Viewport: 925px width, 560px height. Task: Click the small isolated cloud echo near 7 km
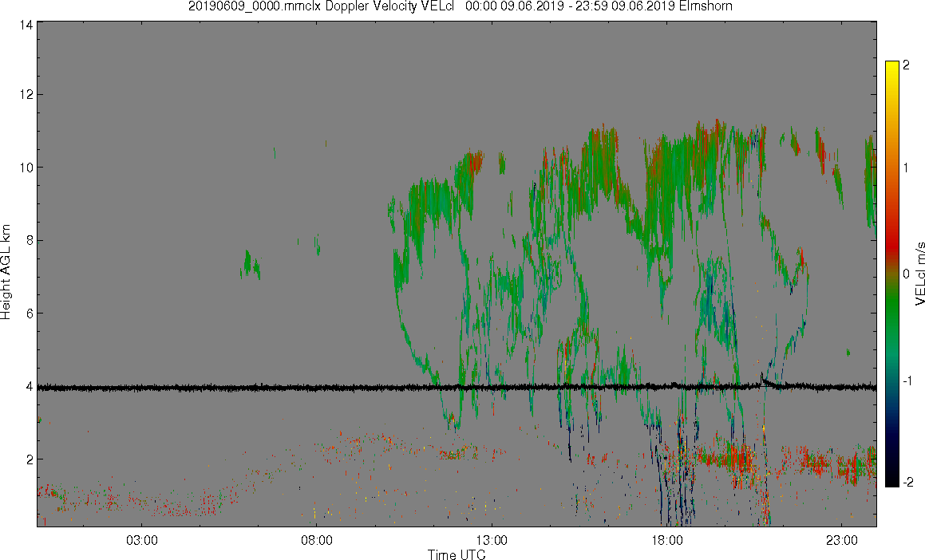point(250,264)
